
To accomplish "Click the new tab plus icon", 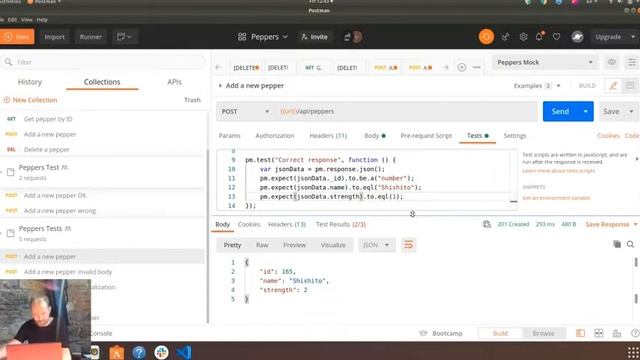I will click(x=462, y=67).
